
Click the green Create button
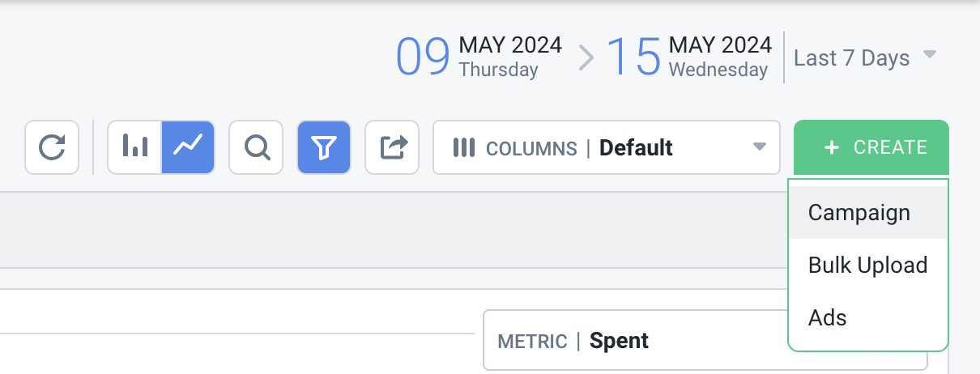tap(871, 147)
